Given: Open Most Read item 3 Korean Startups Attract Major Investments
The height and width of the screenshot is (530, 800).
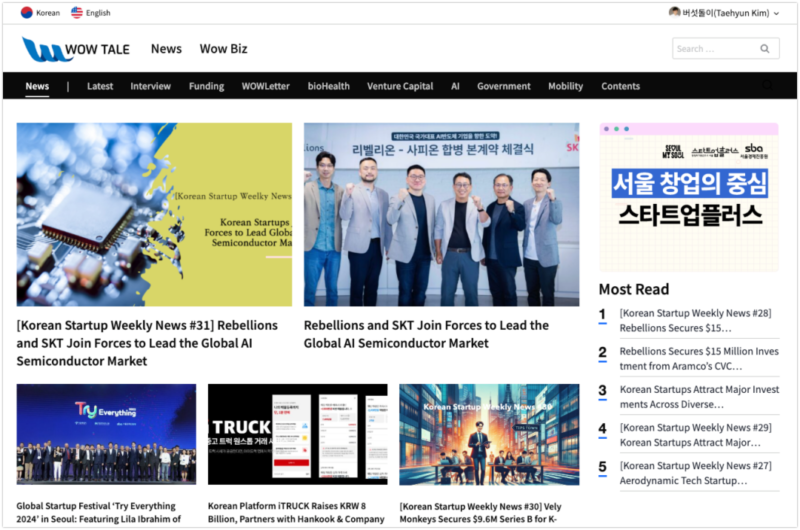Looking at the screenshot, I should [699, 397].
